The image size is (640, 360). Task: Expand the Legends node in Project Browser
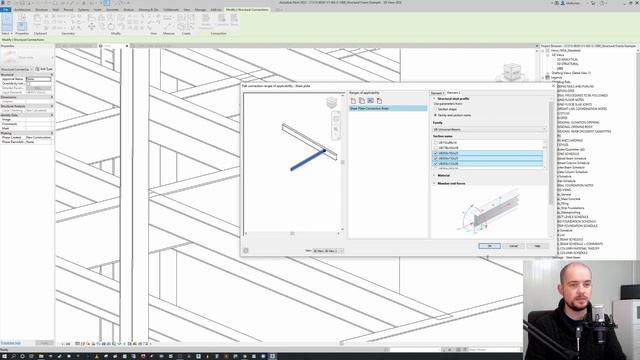(543, 78)
